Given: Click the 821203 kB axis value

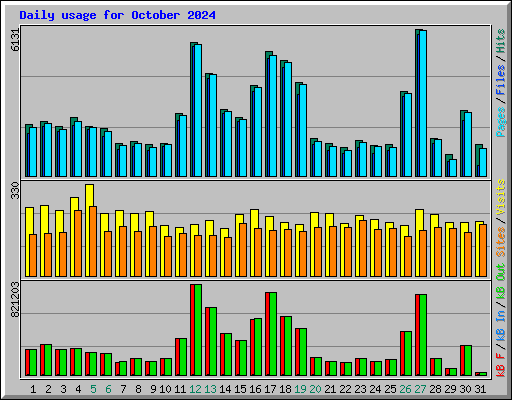Looking at the screenshot, I should [x=15, y=300].
